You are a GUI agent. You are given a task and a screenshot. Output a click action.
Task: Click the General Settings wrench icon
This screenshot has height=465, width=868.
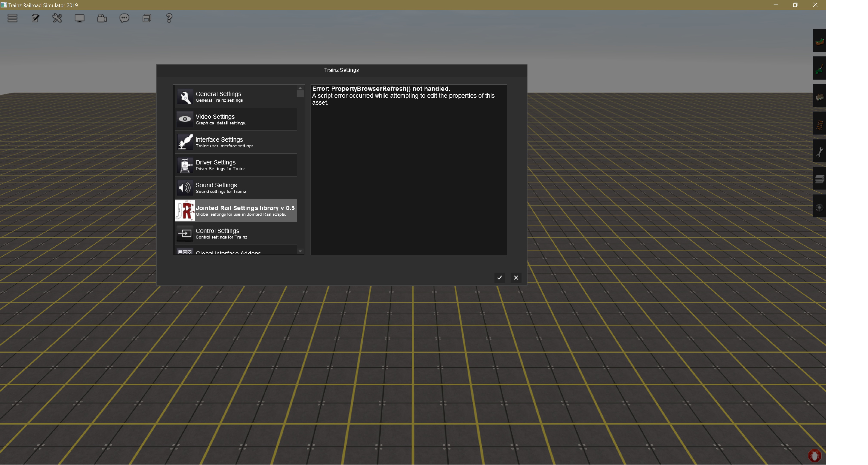(x=185, y=97)
